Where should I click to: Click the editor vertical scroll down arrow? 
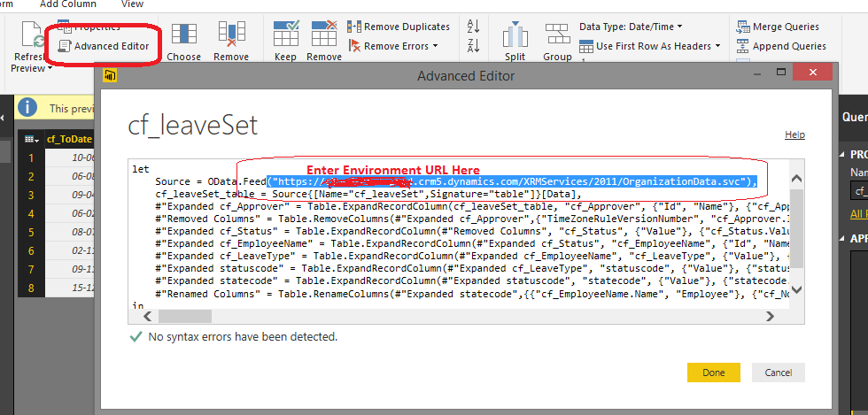[796, 288]
